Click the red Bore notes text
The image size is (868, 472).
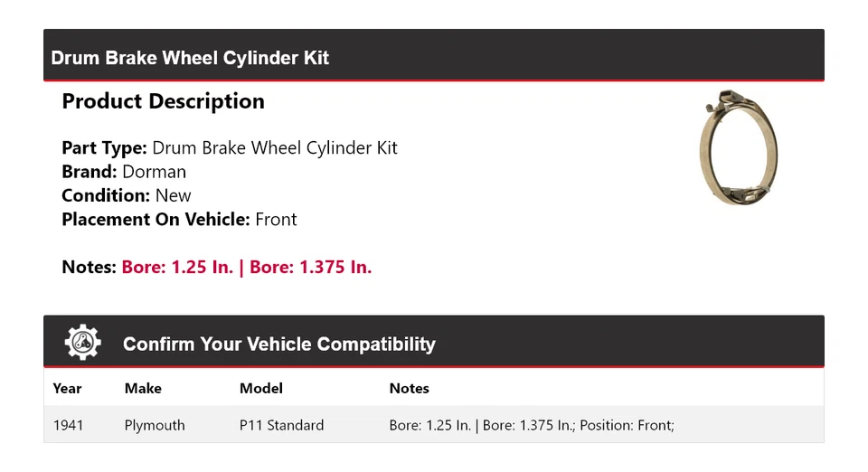click(x=247, y=267)
